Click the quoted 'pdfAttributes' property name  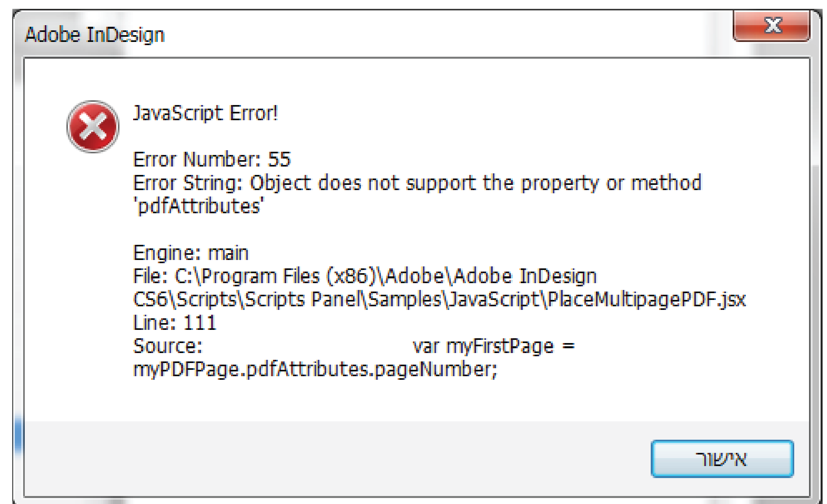[198, 206]
